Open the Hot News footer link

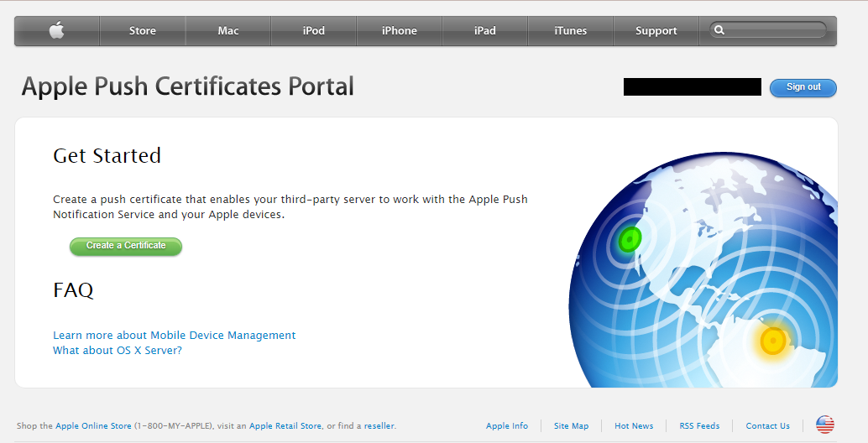[x=634, y=426]
